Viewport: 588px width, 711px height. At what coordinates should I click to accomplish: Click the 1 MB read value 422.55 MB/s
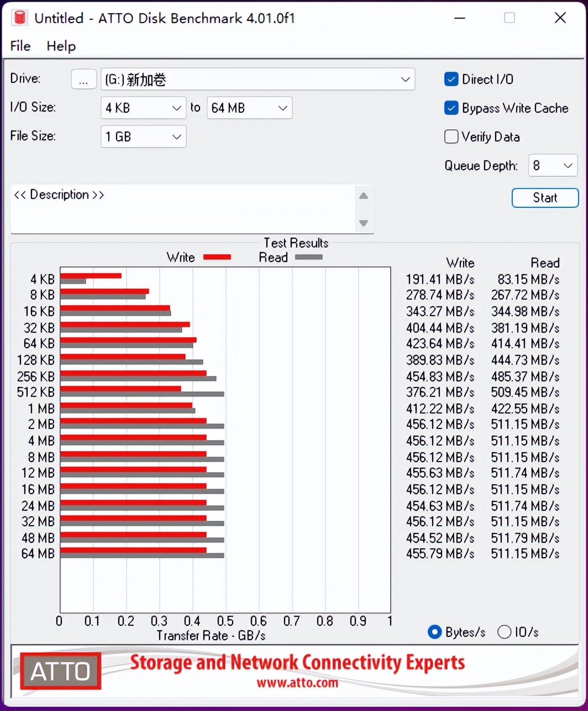(x=525, y=409)
